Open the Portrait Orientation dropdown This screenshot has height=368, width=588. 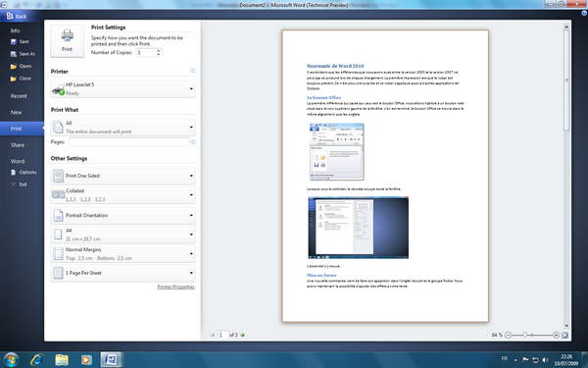point(122,216)
